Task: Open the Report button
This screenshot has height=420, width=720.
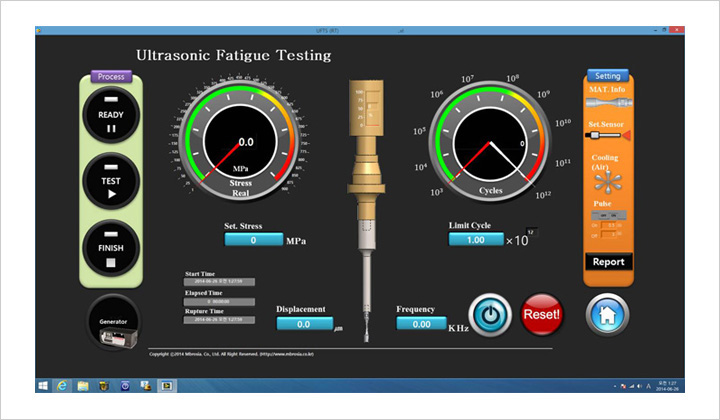Action: [608, 262]
